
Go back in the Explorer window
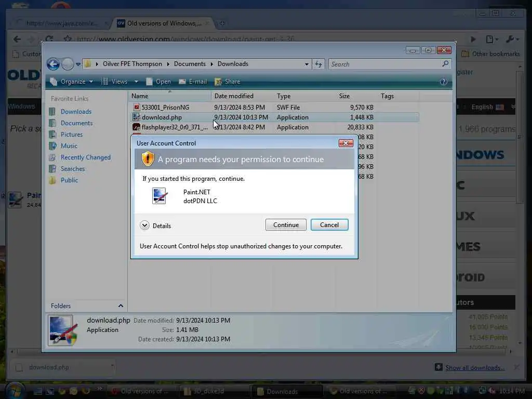coord(54,64)
